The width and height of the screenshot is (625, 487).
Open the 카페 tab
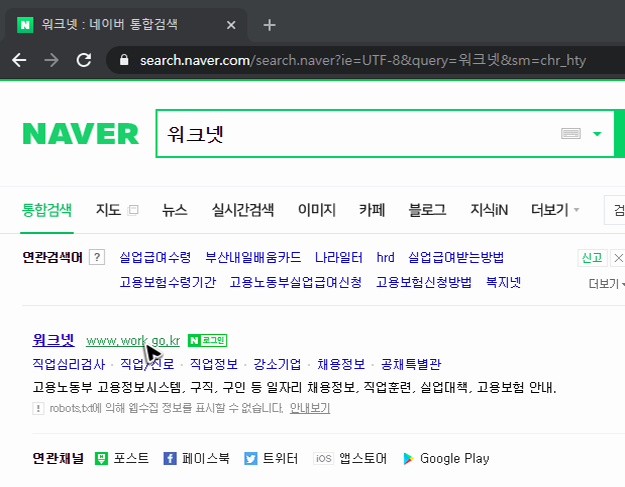[x=372, y=210]
